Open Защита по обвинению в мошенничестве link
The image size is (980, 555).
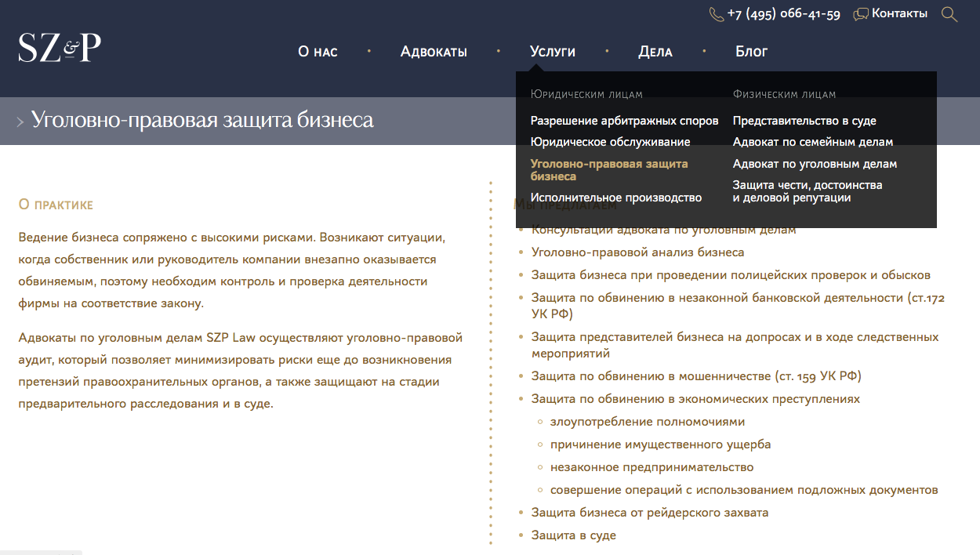pos(696,376)
